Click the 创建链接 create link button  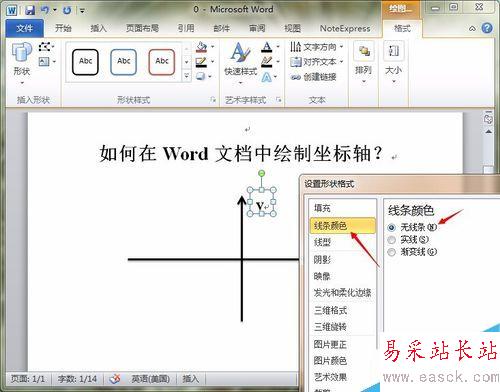click(x=313, y=77)
